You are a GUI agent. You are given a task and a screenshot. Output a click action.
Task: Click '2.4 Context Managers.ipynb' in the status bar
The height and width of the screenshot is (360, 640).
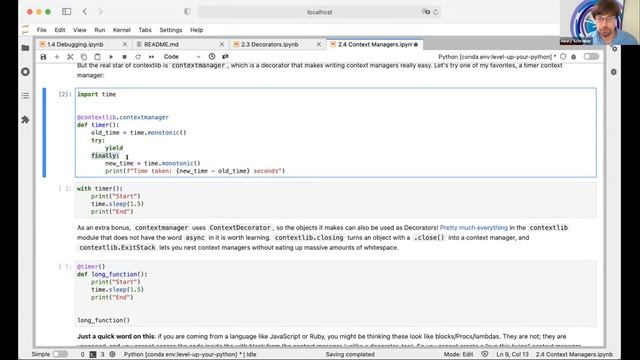pyautogui.click(x=574, y=354)
